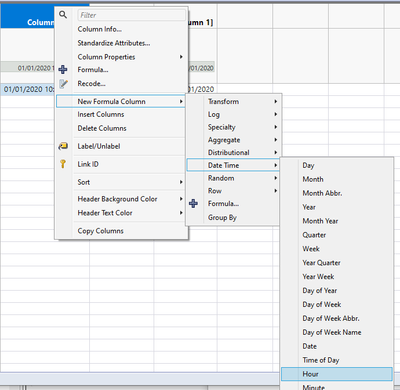Expand the Transform submenu
This screenshot has width=400, height=390.
click(x=233, y=101)
